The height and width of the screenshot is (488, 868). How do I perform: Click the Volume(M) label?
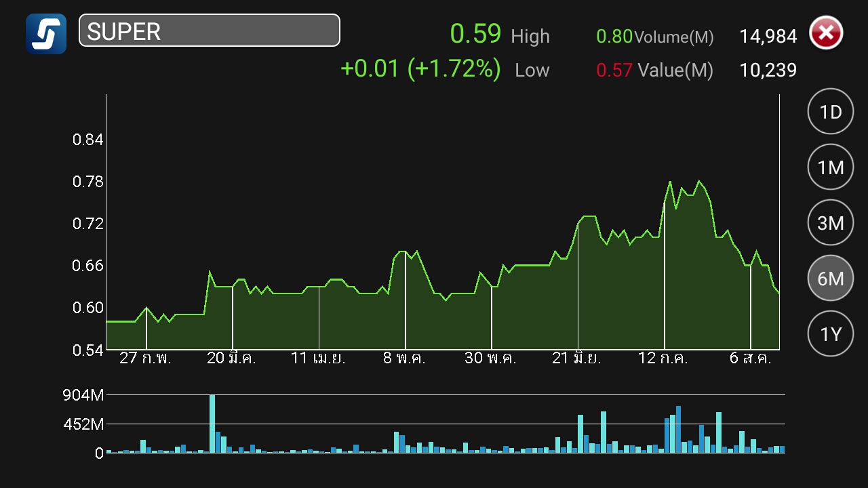(674, 38)
